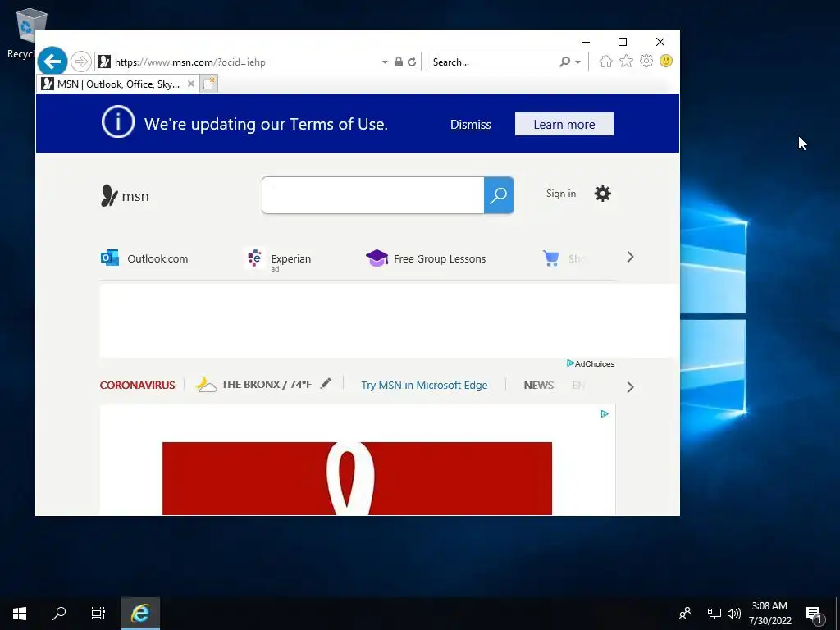This screenshot has width=840, height=630.
Task: Open the Free Group Lessons link
Action: click(440, 258)
